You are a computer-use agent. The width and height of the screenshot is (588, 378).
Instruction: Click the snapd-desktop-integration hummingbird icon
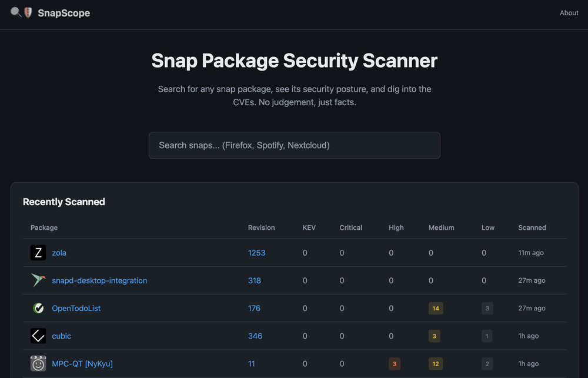[x=38, y=280]
